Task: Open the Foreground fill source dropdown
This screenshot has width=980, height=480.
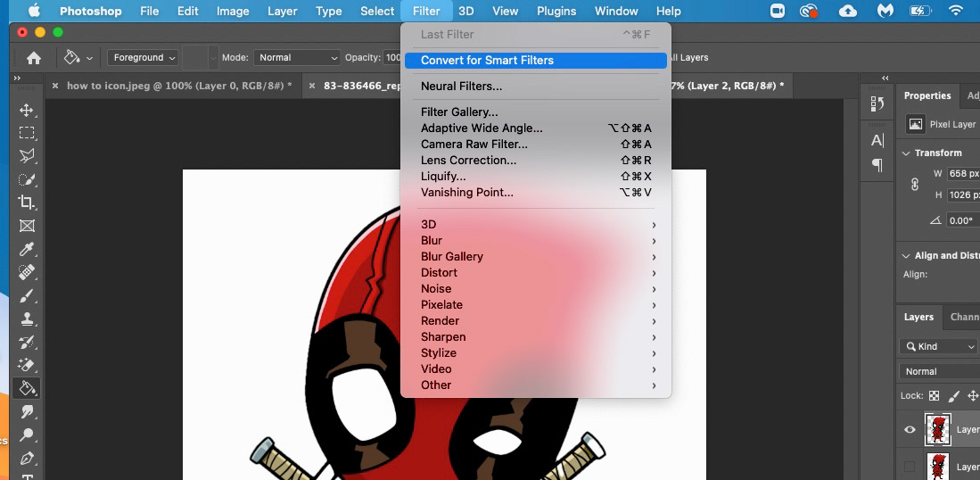Action: 143,57
